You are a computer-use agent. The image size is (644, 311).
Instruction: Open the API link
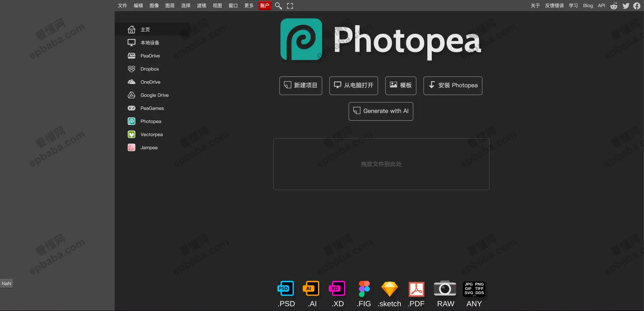[601, 5]
